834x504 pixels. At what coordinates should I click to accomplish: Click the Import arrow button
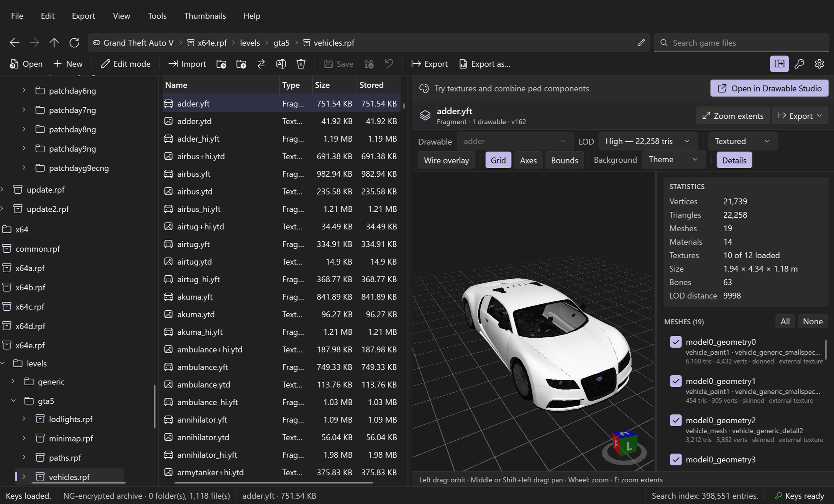click(187, 64)
